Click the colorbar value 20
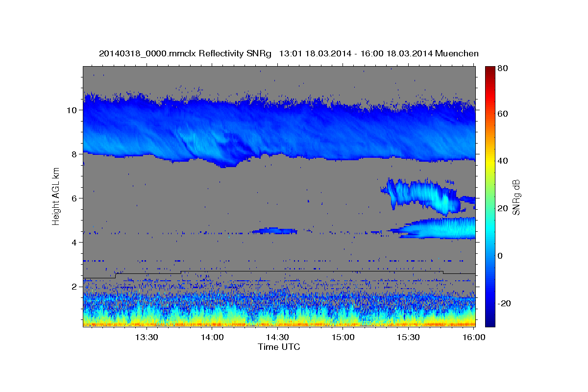Screen dimensions: 588x392 click(502, 208)
